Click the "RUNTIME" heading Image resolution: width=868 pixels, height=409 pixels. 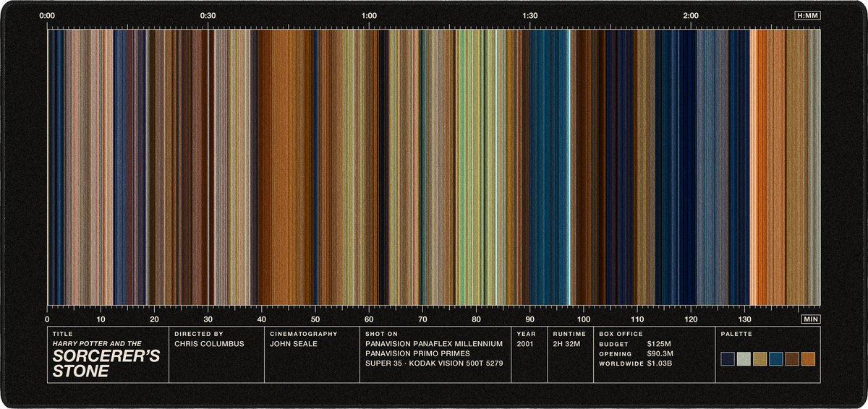point(569,335)
